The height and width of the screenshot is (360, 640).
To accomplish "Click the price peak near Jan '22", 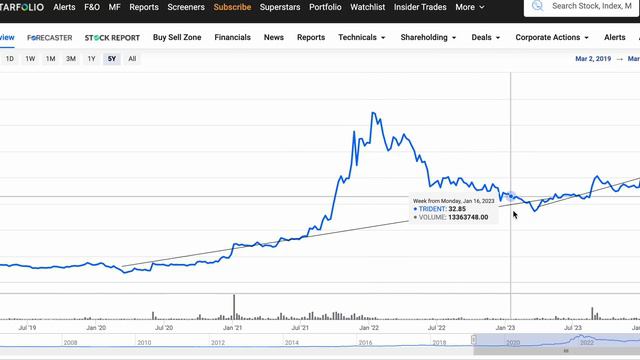I will click(373, 113).
